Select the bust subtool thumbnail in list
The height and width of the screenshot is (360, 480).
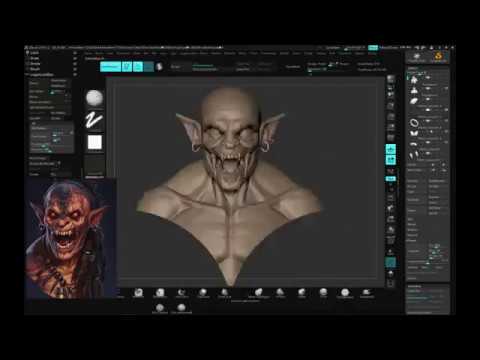pos(414,90)
